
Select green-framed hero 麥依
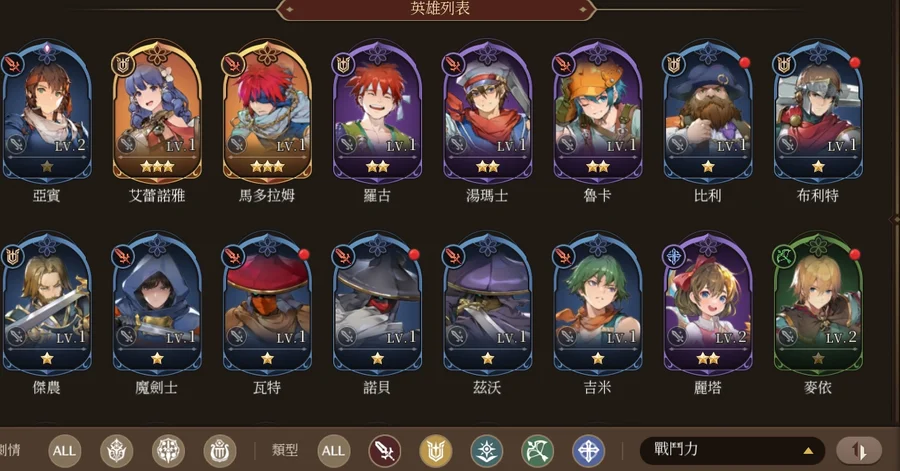818,304
